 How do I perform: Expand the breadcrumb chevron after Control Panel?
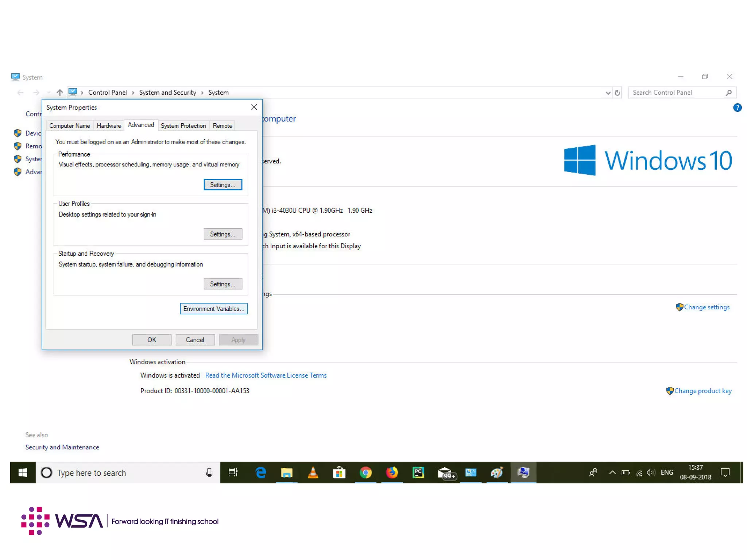point(133,93)
